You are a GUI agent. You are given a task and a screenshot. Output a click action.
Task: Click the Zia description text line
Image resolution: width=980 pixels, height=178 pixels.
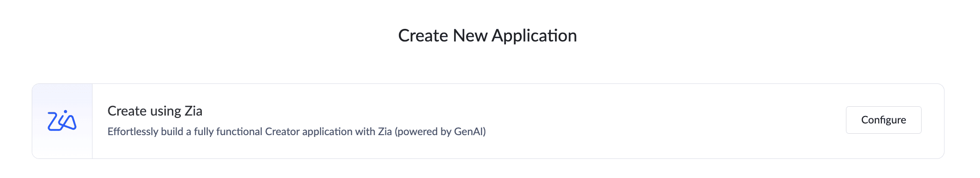pos(297,131)
